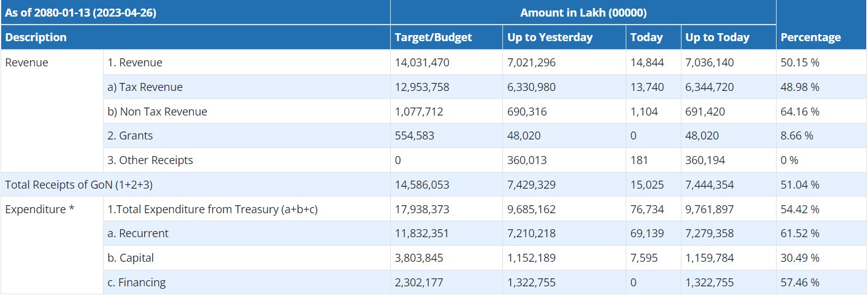Select the c. Financing row label

(137, 283)
